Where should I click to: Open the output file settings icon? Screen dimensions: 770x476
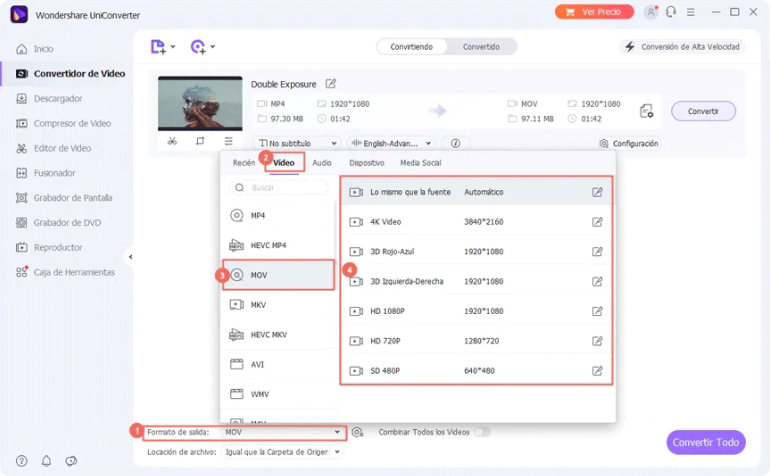tap(646, 111)
